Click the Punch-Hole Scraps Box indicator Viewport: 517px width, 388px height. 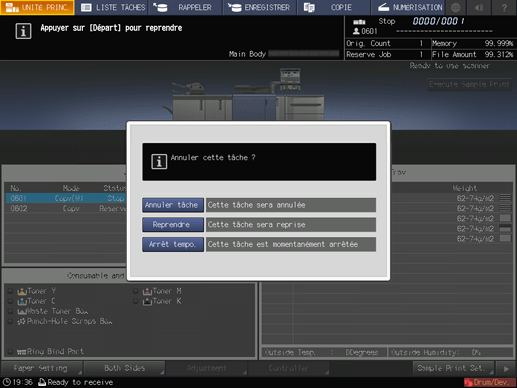10,321
